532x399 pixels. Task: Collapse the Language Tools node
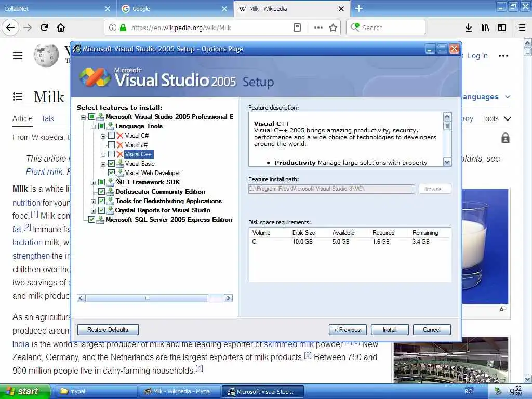(x=94, y=127)
